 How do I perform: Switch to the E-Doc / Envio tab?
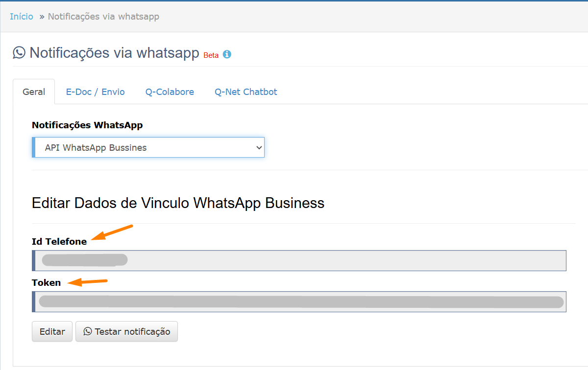tap(95, 92)
